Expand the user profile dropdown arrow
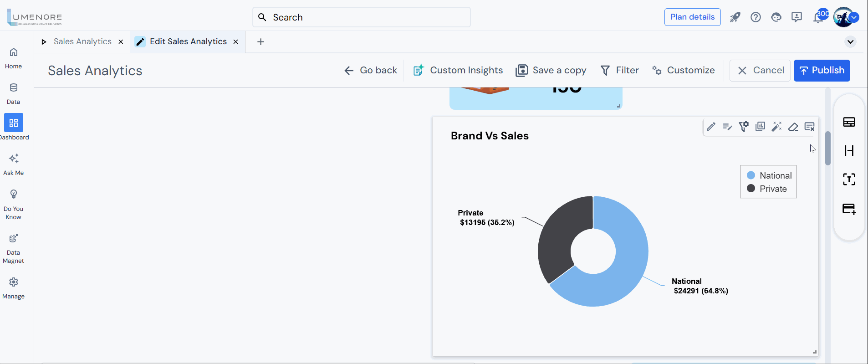The height and width of the screenshot is (364, 868). (x=854, y=17)
